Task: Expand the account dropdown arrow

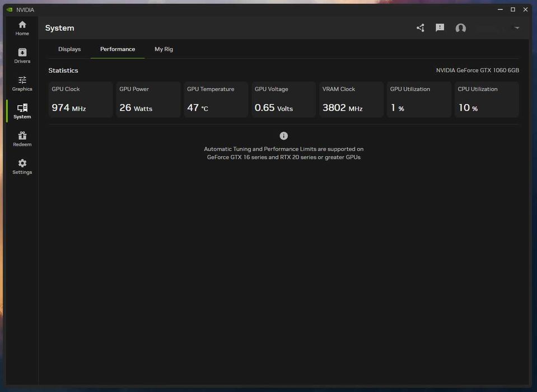Action: pyautogui.click(x=517, y=28)
